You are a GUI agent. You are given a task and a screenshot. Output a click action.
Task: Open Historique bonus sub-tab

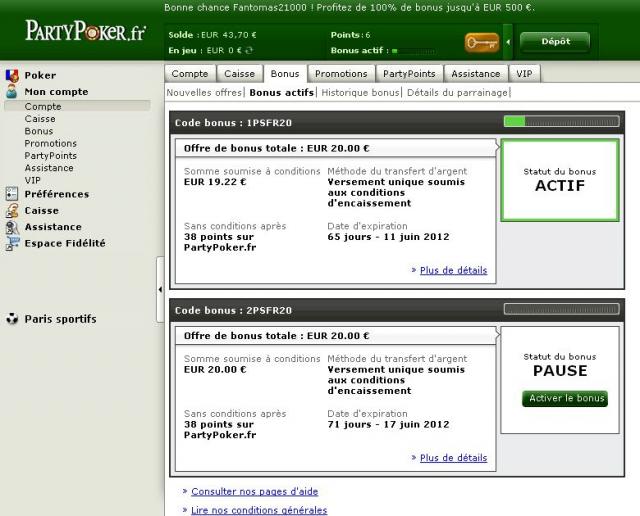[360, 93]
